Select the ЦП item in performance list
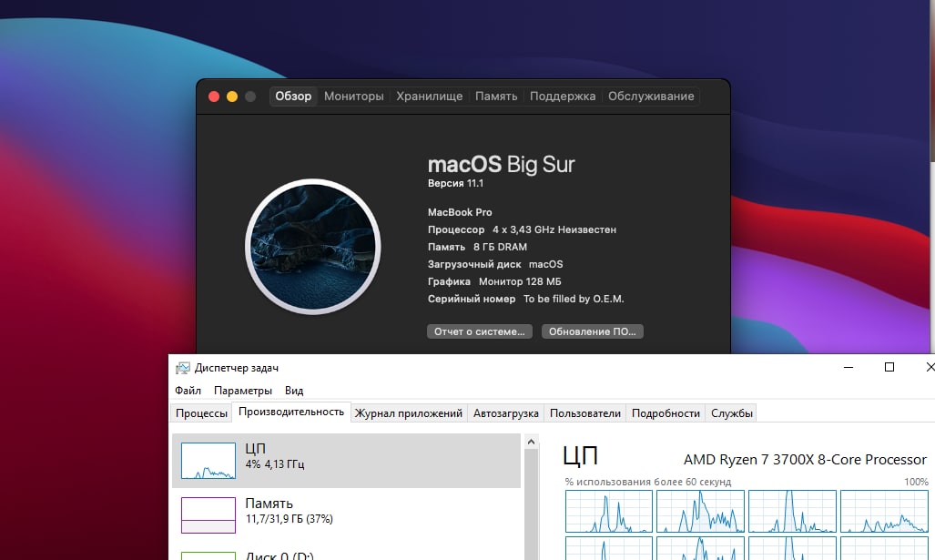 (347, 461)
